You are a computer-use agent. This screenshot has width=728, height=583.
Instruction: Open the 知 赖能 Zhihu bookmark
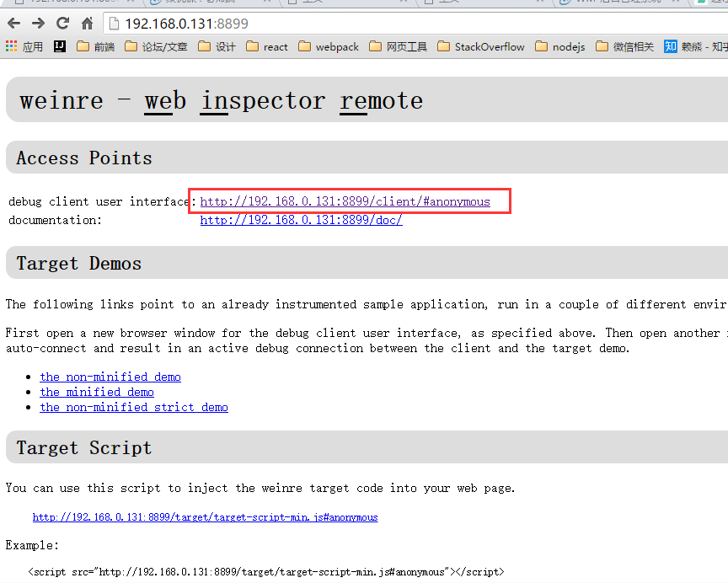point(696,46)
